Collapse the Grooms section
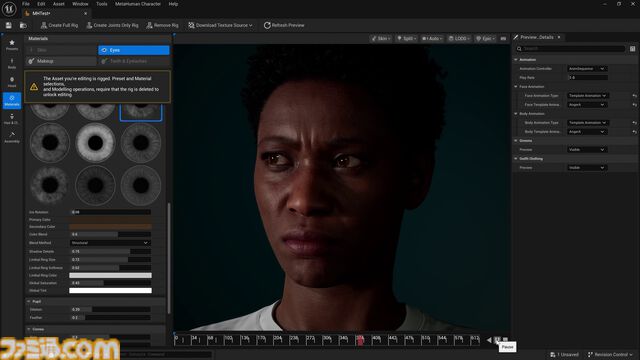Screen dimensions: 640x360 (x=516, y=140)
